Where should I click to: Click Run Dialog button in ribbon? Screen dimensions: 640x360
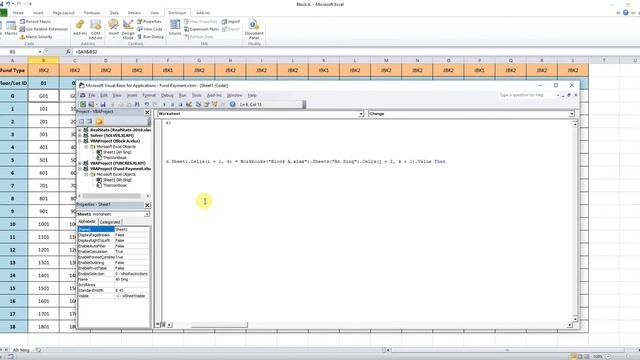[150, 37]
